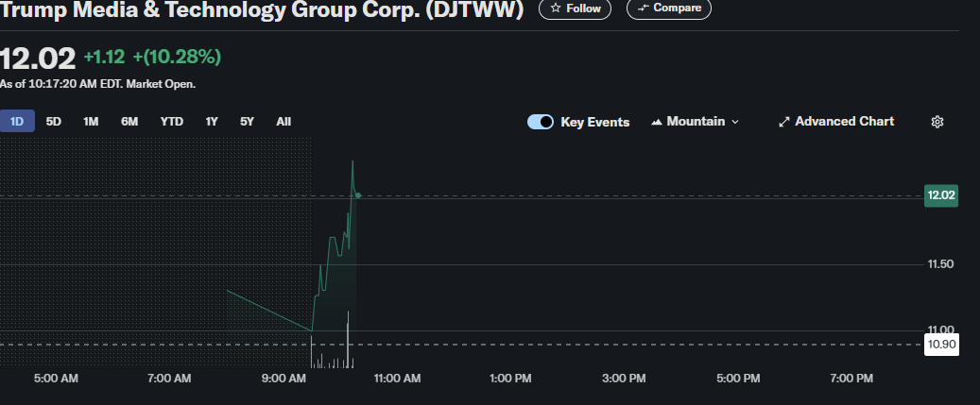This screenshot has width=980, height=405.
Task: Click the 7:00 PM time label
Action: click(x=851, y=379)
